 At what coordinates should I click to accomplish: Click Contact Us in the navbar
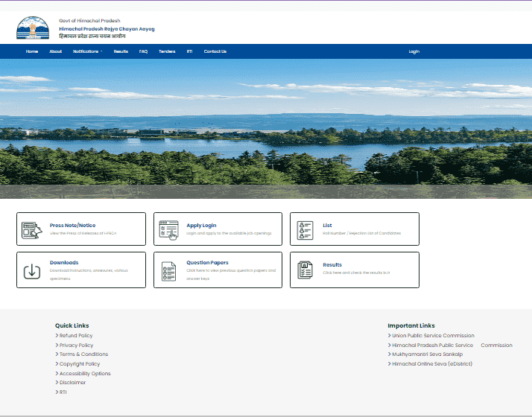point(215,51)
